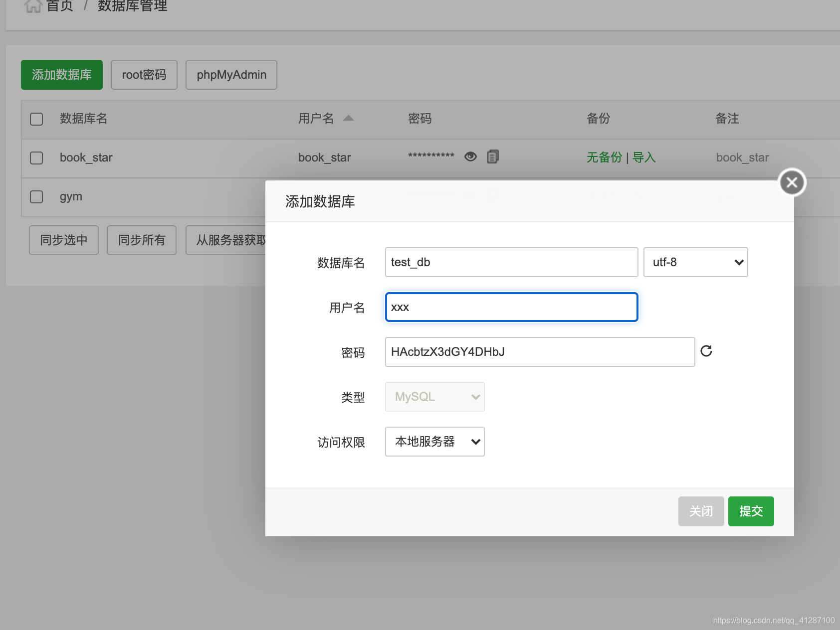This screenshot has width=840, height=630.
Task: Click the book_star username cell
Action: click(x=325, y=157)
